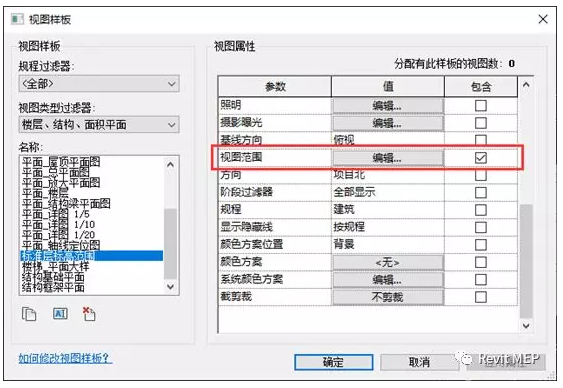The image size is (563, 388).
Task: Check the 颜色方案 include checkbox
Action: tap(481, 262)
